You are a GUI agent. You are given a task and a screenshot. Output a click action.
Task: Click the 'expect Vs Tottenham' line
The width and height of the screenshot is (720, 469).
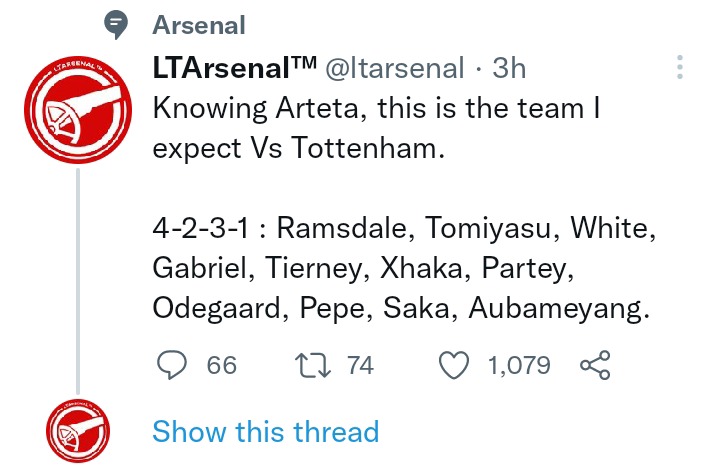[298, 149]
